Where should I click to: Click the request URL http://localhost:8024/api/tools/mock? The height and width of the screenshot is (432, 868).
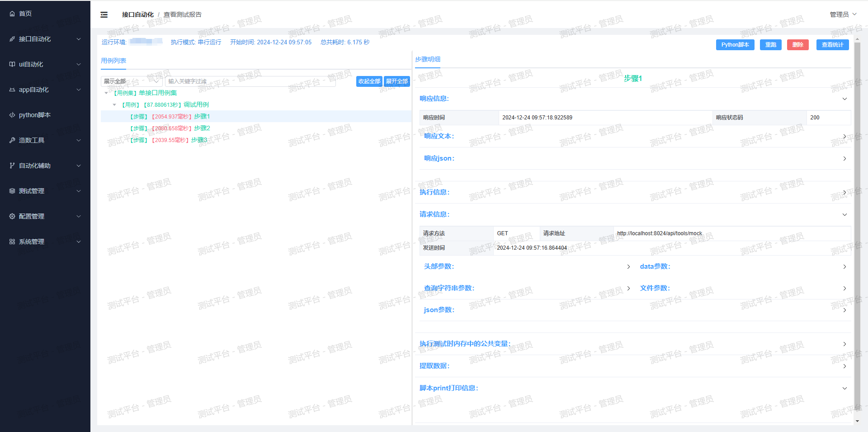[x=660, y=233]
